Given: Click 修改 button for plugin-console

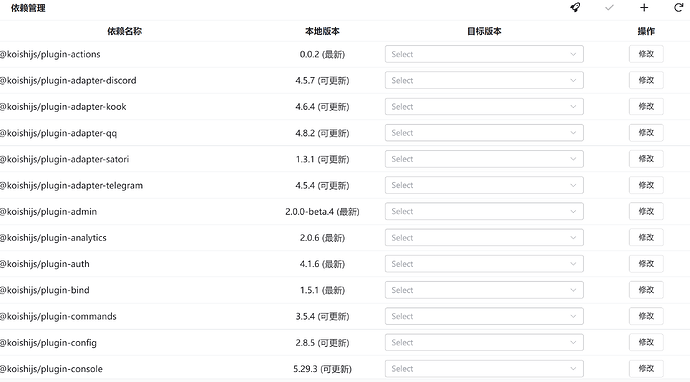Looking at the screenshot, I should coord(646,369).
